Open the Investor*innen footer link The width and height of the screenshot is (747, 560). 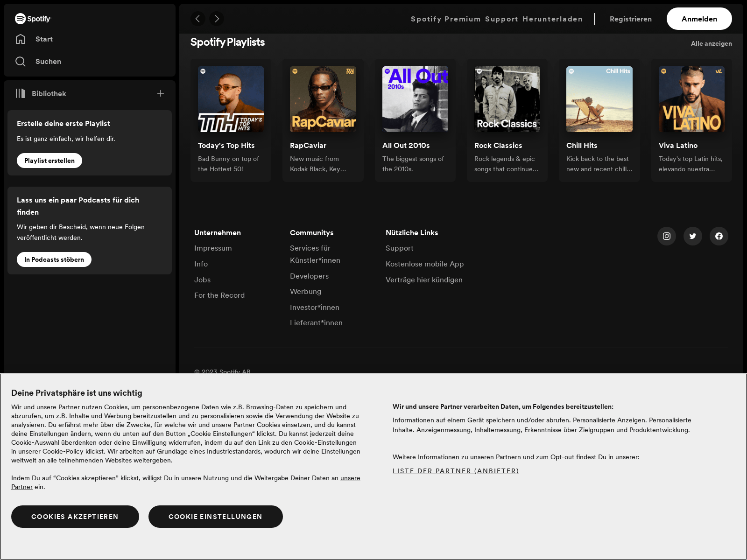[x=315, y=308]
